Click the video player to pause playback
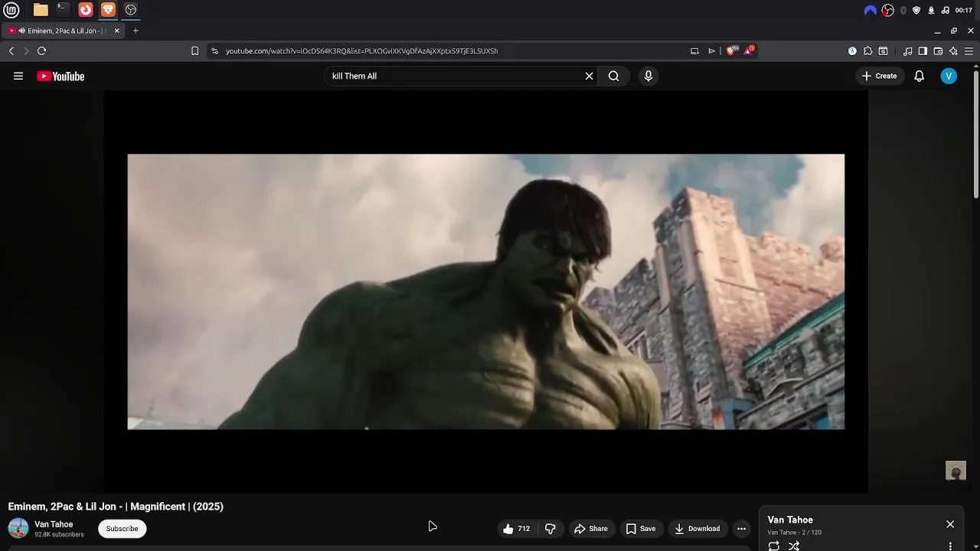The width and height of the screenshot is (980, 551). (486, 292)
